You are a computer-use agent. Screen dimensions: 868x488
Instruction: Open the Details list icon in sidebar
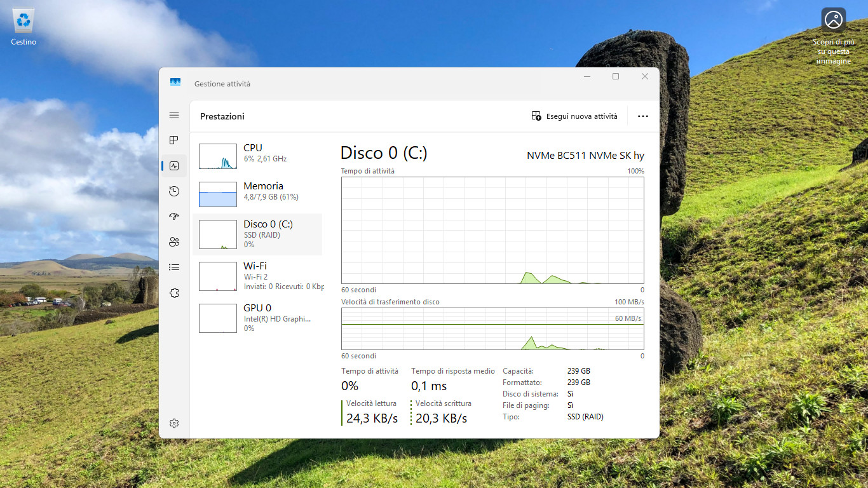pyautogui.click(x=174, y=268)
